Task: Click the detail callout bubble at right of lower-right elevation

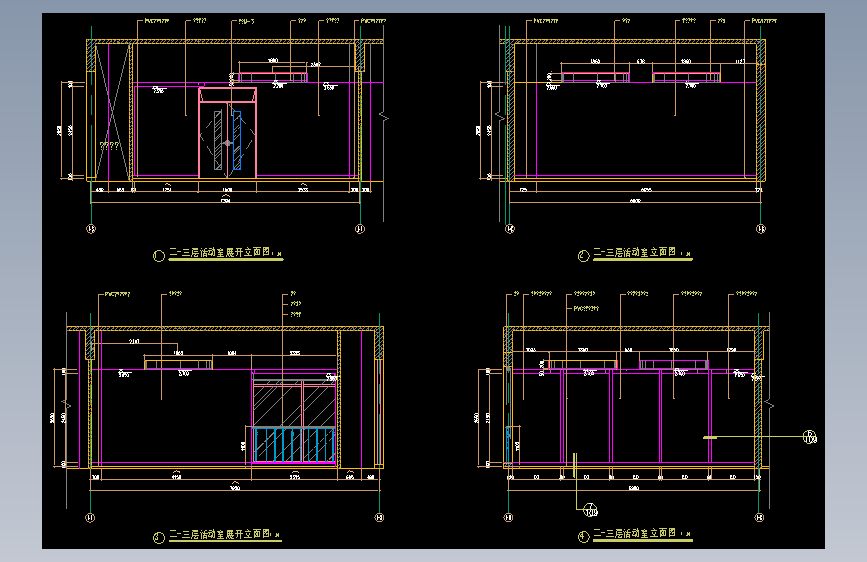Action: tap(809, 437)
